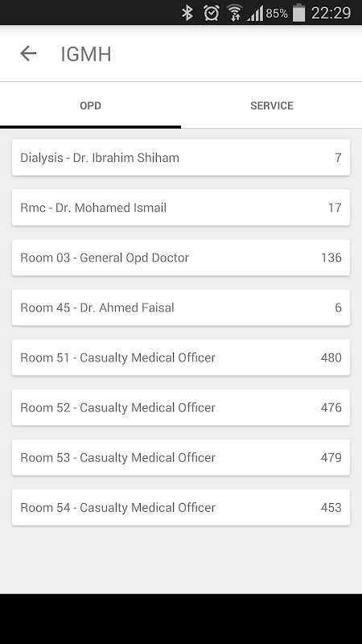This screenshot has height=644, width=362.
Task: Tap the Bluetooth status icon
Action: click(x=187, y=13)
